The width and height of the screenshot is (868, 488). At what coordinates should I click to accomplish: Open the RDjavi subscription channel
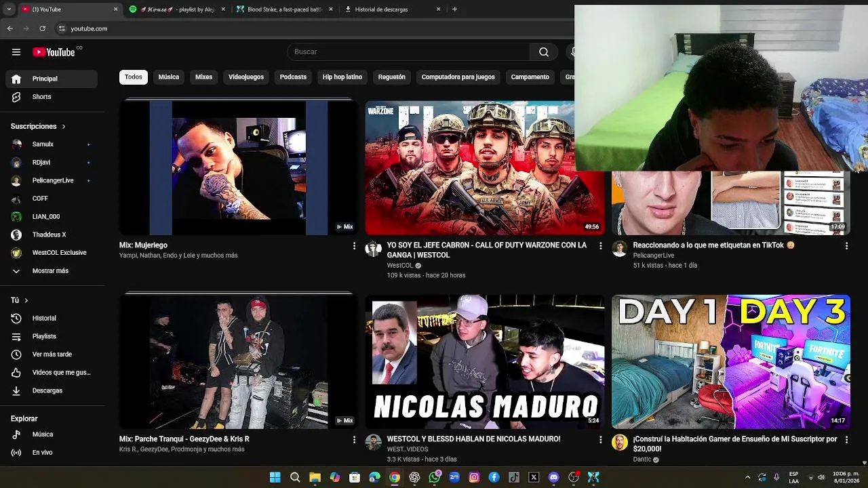click(x=52, y=163)
